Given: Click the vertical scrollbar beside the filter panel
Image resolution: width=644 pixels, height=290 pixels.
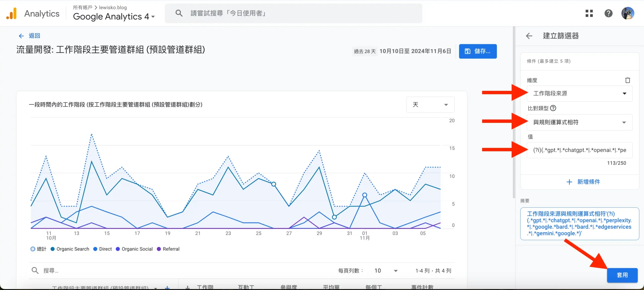Looking at the screenshot, I should (514, 112).
